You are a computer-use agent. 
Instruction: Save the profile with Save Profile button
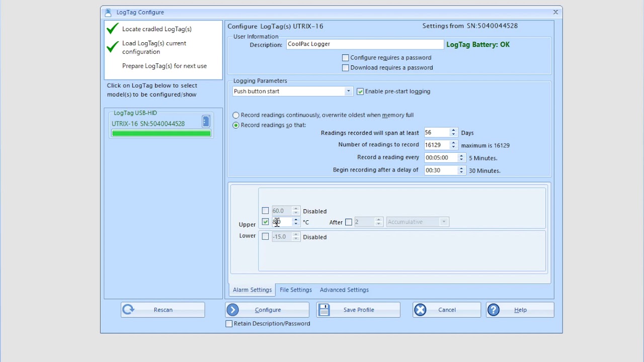click(358, 310)
